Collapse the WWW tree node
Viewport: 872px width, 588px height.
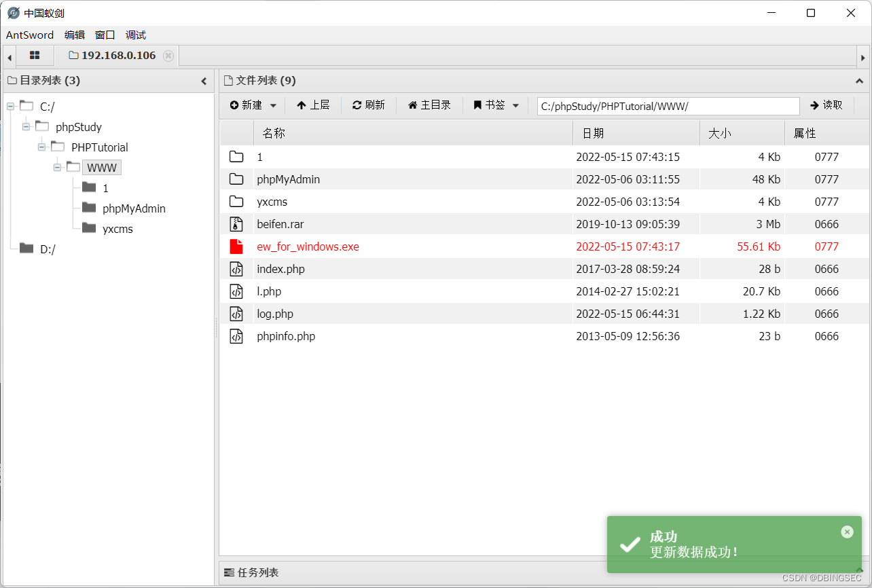coord(57,167)
